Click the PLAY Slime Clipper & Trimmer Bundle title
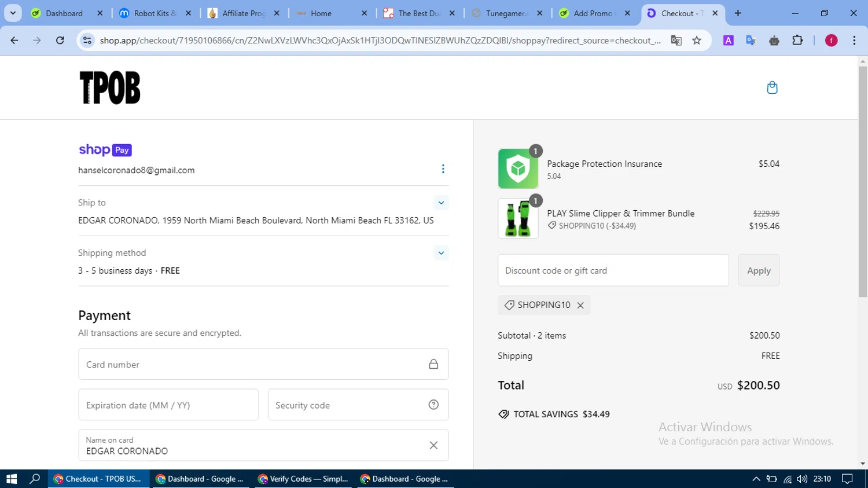868x488 pixels. pyautogui.click(x=620, y=213)
